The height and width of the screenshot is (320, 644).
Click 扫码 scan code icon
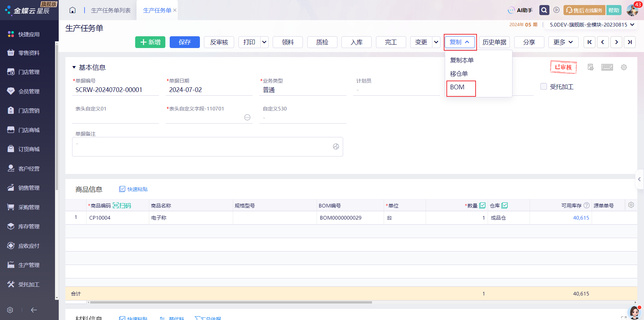tap(122, 205)
